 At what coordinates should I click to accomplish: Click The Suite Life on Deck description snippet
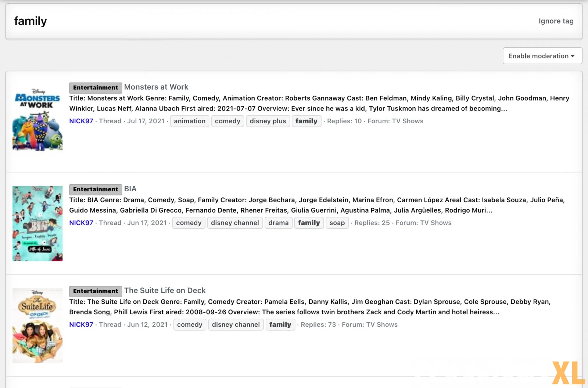tap(310, 307)
